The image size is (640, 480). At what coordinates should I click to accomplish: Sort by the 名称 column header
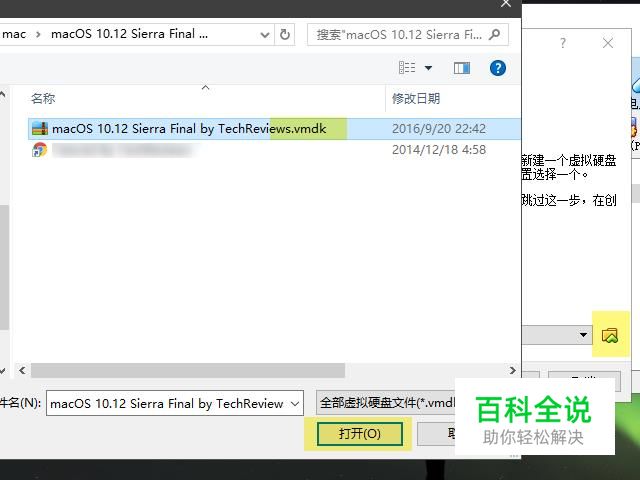click(43, 98)
